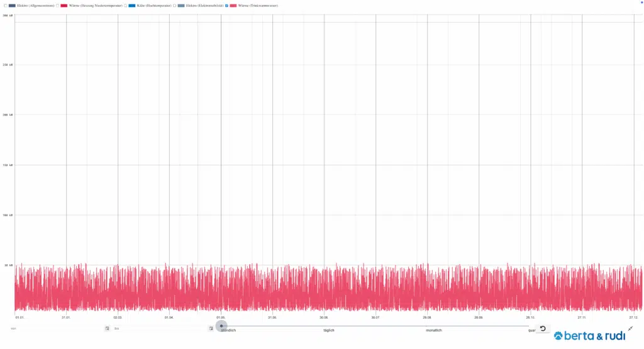The width and height of the screenshot is (644, 349).
Task: Click the reset/undo arrow button
Action: (543, 328)
